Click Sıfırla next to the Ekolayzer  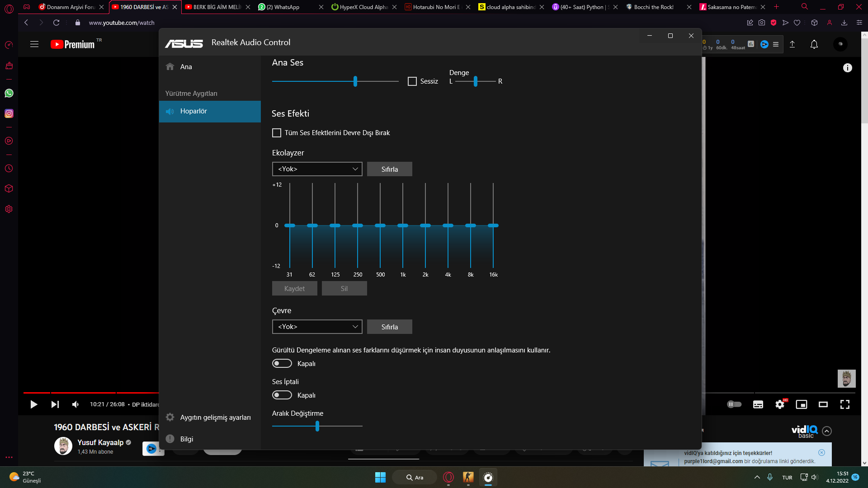point(389,169)
